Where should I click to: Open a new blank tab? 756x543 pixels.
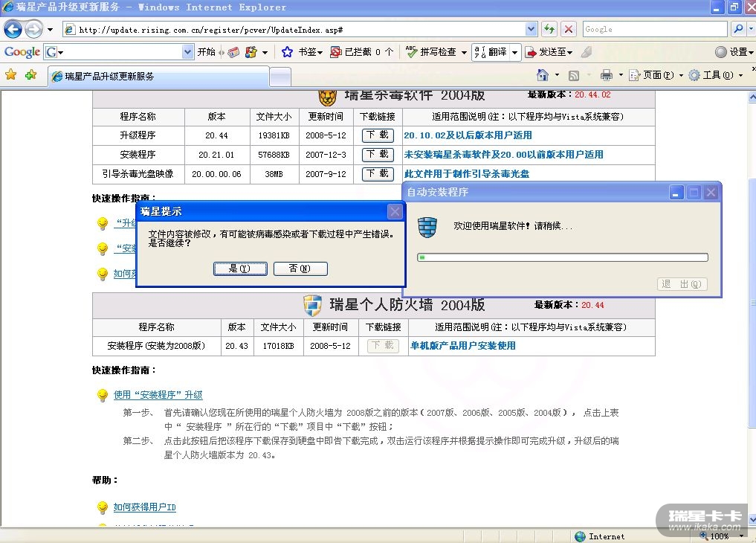(x=280, y=77)
